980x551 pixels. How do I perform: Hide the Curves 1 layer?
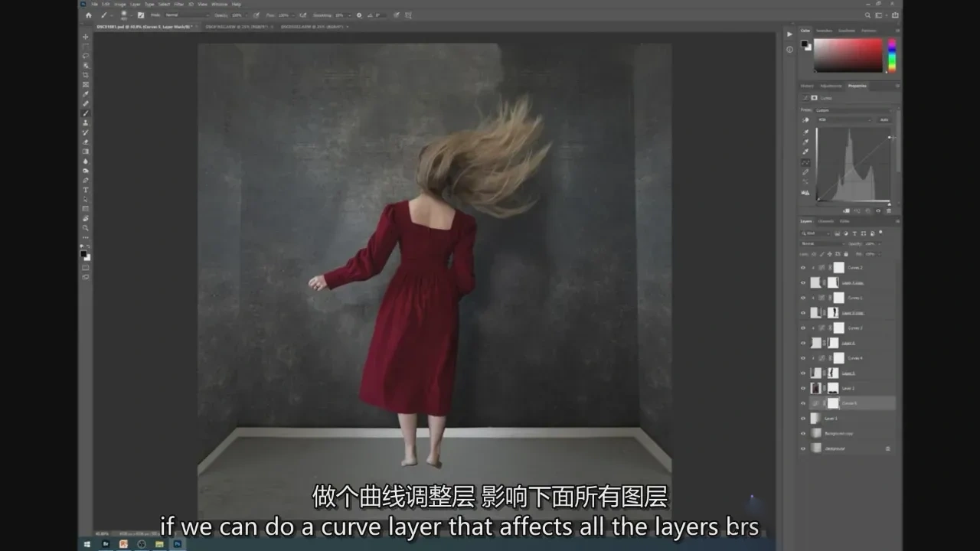(803, 298)
